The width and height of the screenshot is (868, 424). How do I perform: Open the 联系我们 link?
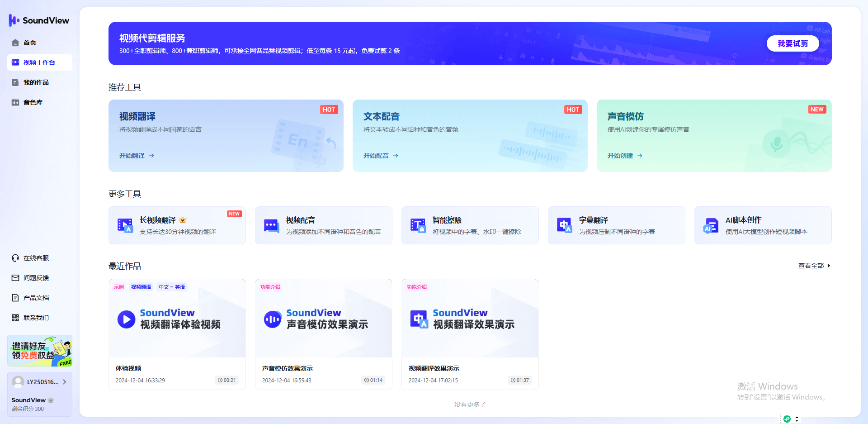pos(36,318)
